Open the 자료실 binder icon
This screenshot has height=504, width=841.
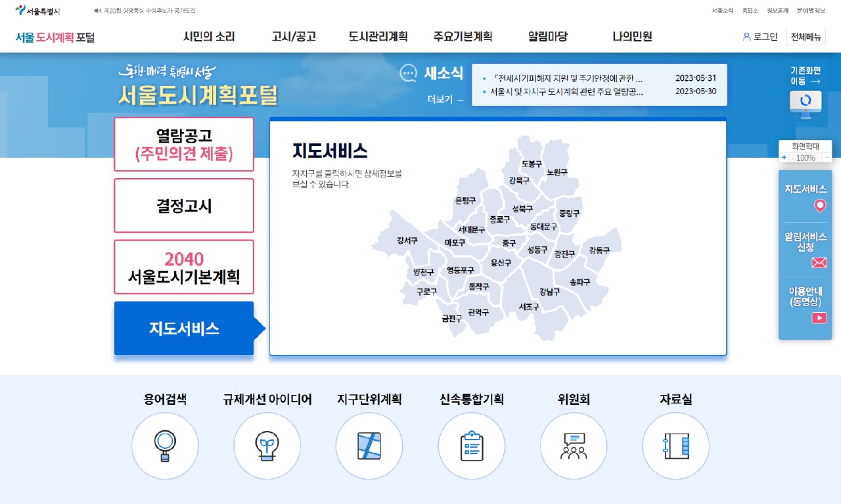click(675, 446)
